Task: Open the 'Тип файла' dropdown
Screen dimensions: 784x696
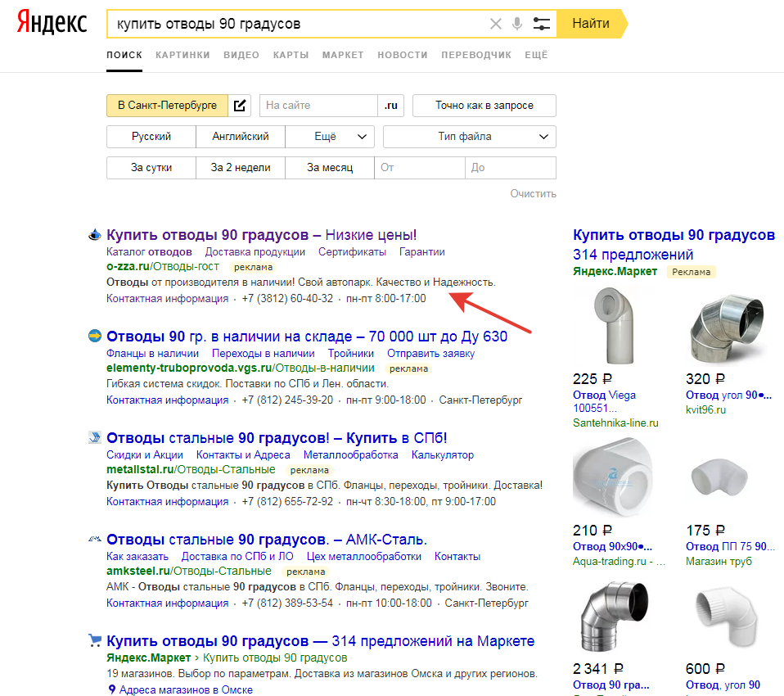Action: pos(470,137)
